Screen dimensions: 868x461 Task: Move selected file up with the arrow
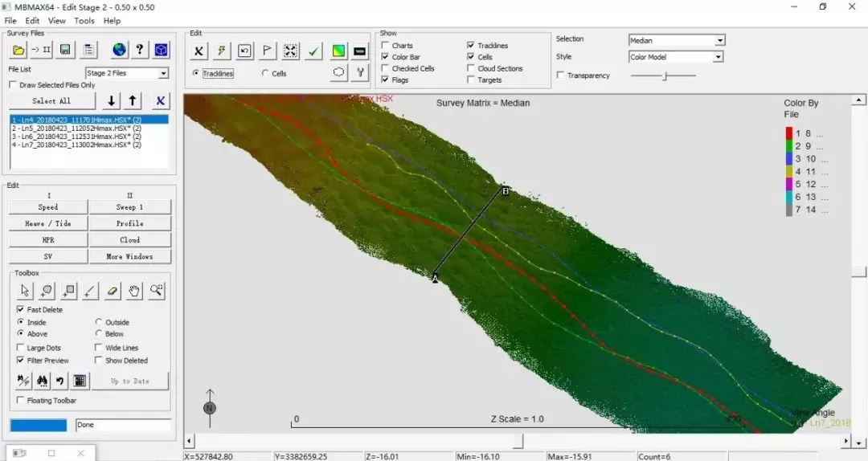[x=133, y=100]
